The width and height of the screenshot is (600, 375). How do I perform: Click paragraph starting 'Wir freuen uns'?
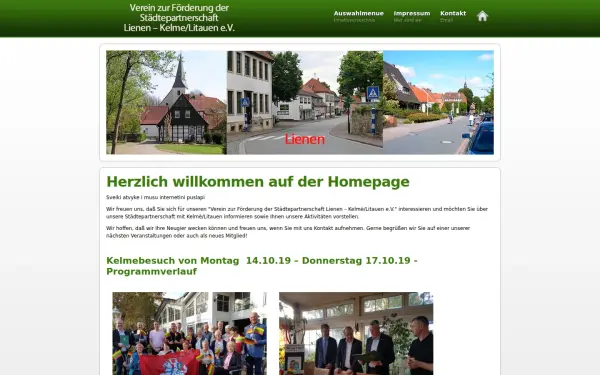coord(297,213)
